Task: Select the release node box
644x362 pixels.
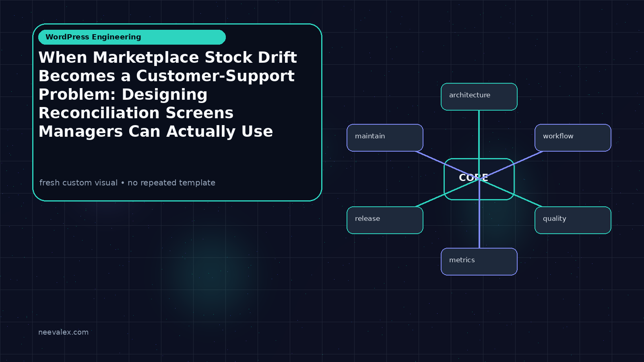Action: (x=385, y=220)
